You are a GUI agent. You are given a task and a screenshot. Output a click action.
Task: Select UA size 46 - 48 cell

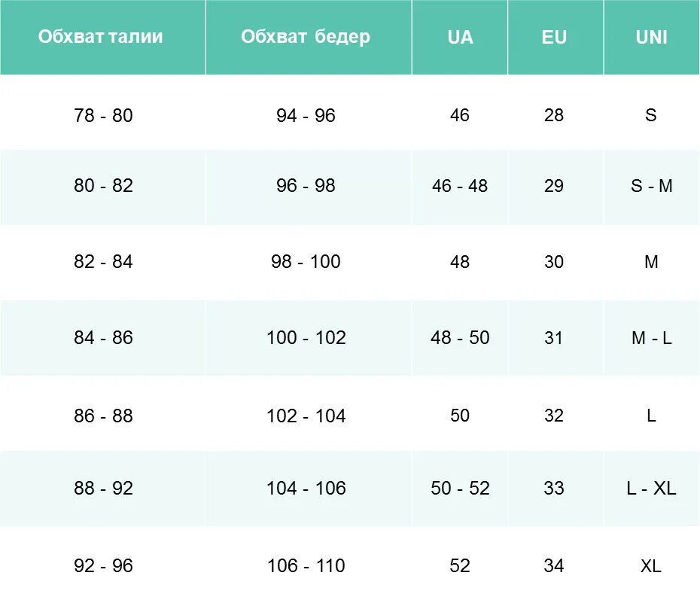click(459, 186)
